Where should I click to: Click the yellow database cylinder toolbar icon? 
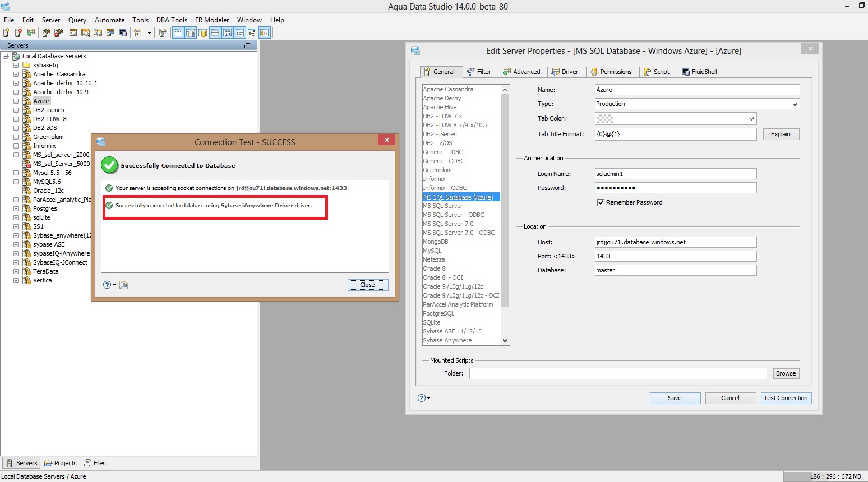(203, 33)
